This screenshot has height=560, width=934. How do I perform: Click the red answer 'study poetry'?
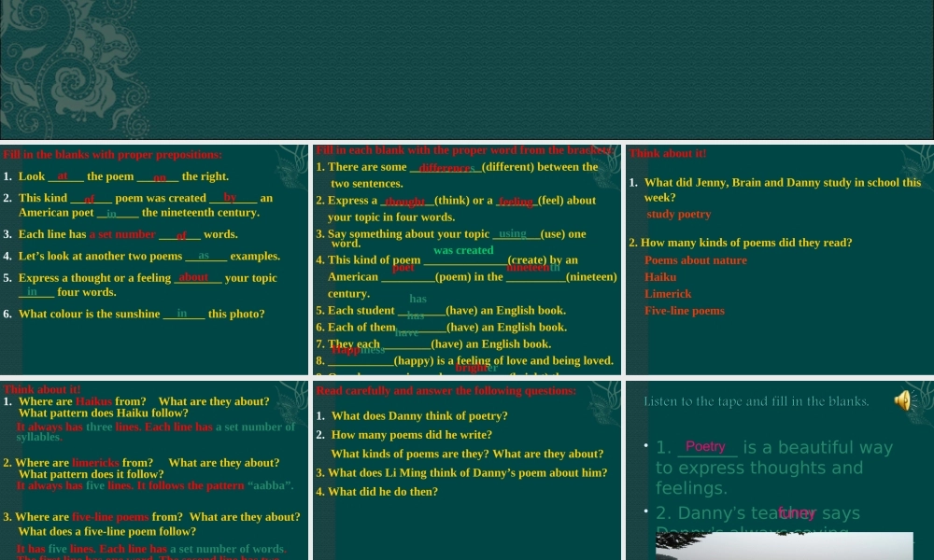[x=678, y=215]
